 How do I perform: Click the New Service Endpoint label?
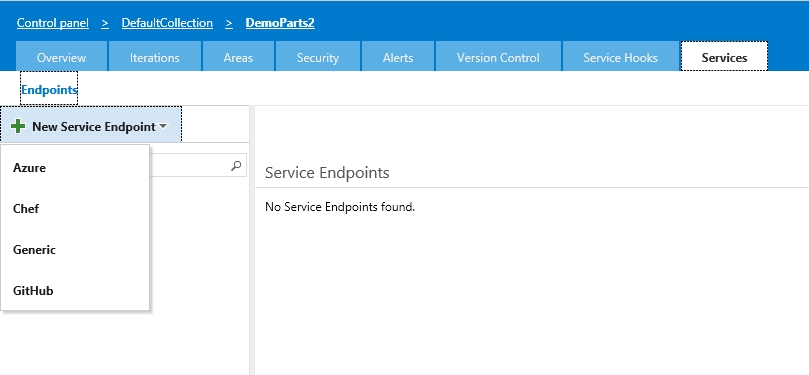94,126
